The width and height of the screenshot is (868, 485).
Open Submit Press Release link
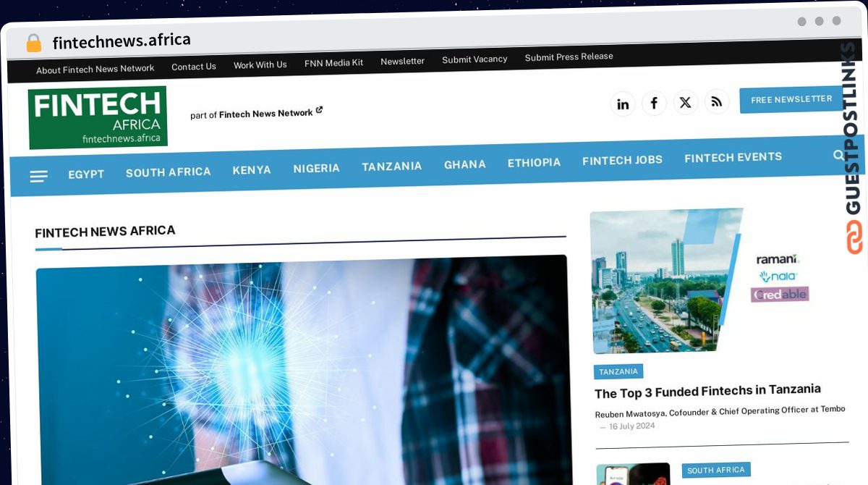[569, 56]
